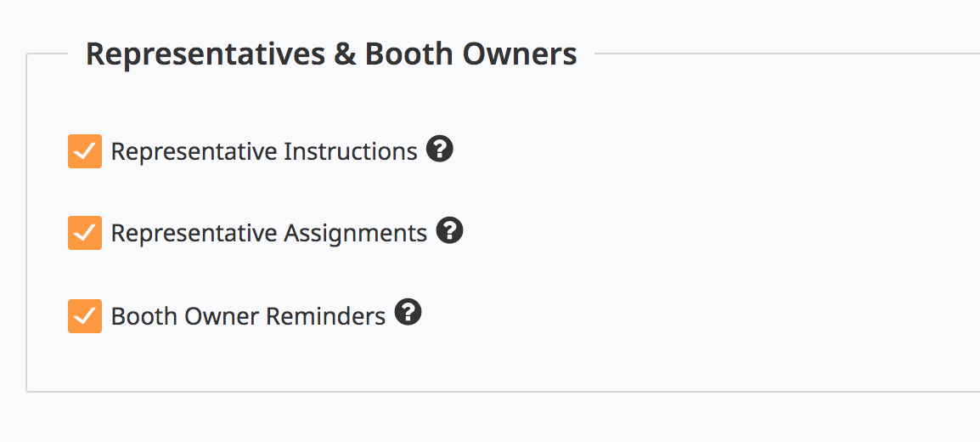Click the Representatives & Booth Owners heading
Viewport: 980px width, 442px height.
(331, 54)
